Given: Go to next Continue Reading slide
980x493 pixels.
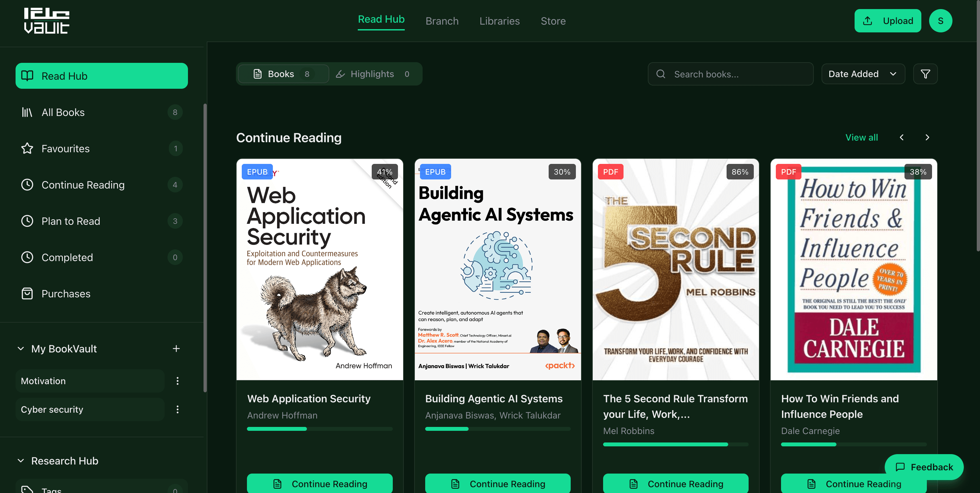Looking at the screenshot, I should [927, 137].
